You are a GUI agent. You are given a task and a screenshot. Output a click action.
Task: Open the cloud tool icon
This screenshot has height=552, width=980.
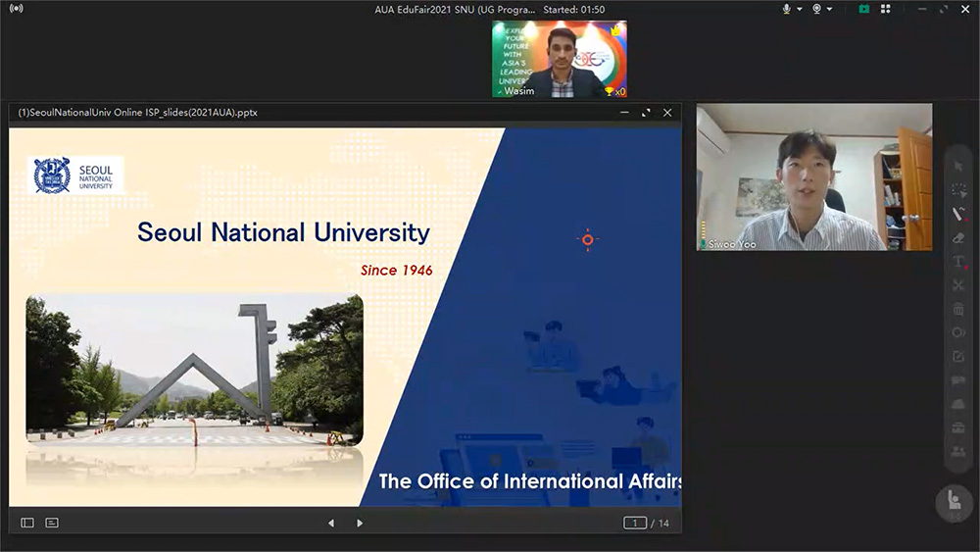958,404
